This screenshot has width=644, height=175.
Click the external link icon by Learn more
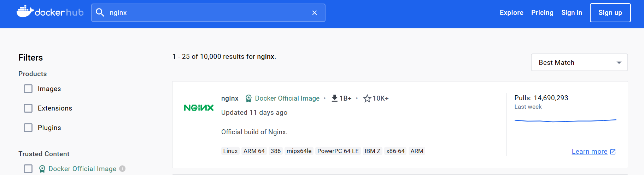point(613,152)
